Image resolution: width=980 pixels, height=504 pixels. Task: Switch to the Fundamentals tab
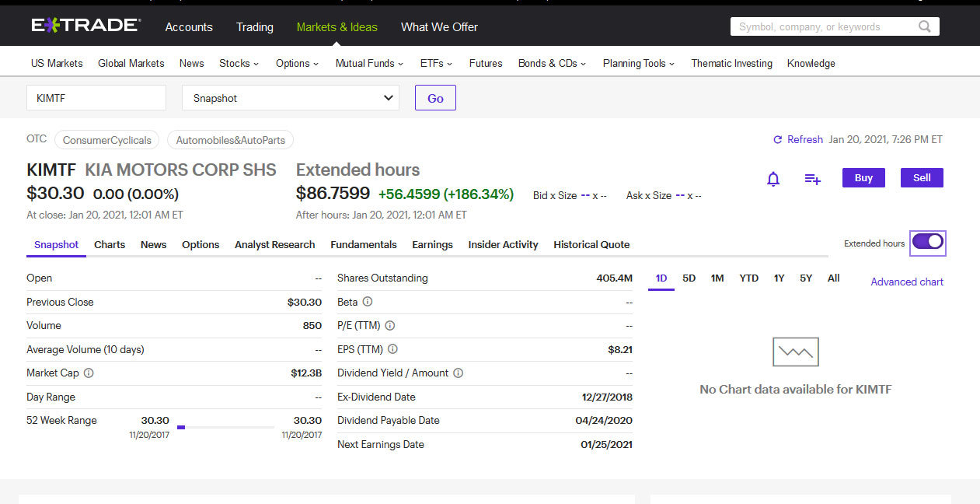(364, 244)
